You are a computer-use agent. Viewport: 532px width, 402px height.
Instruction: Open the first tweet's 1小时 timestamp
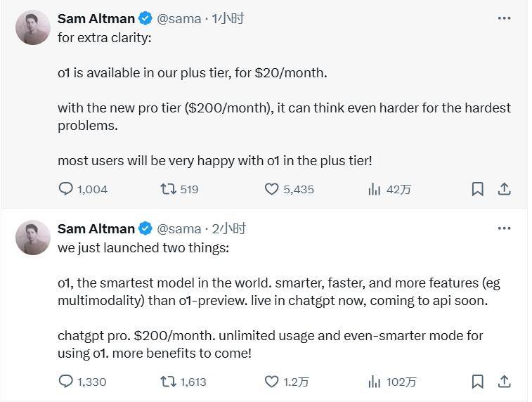click(x=228, y=18)
